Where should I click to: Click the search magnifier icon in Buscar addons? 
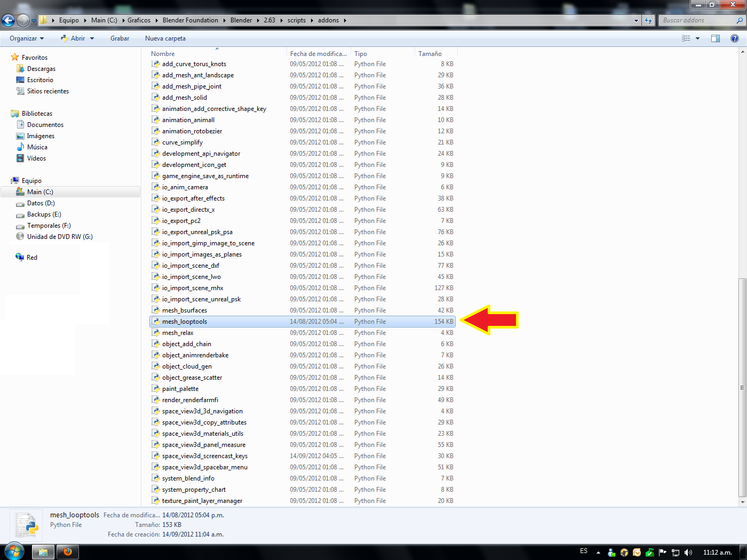point(740,20)
